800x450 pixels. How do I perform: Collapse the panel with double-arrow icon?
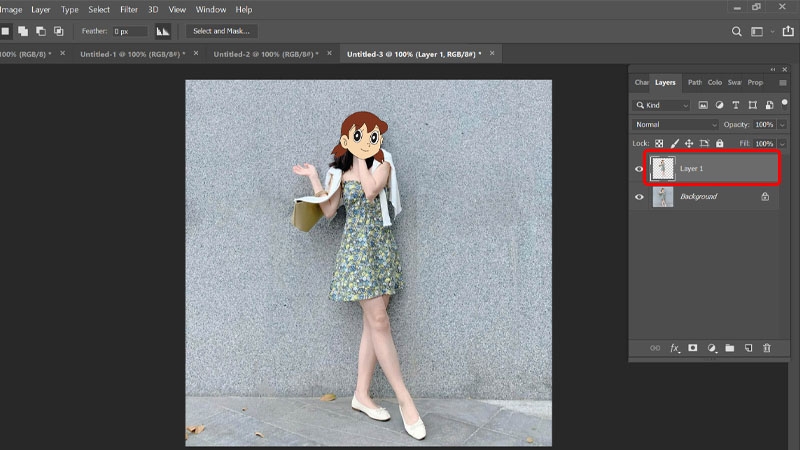point(773,69)
